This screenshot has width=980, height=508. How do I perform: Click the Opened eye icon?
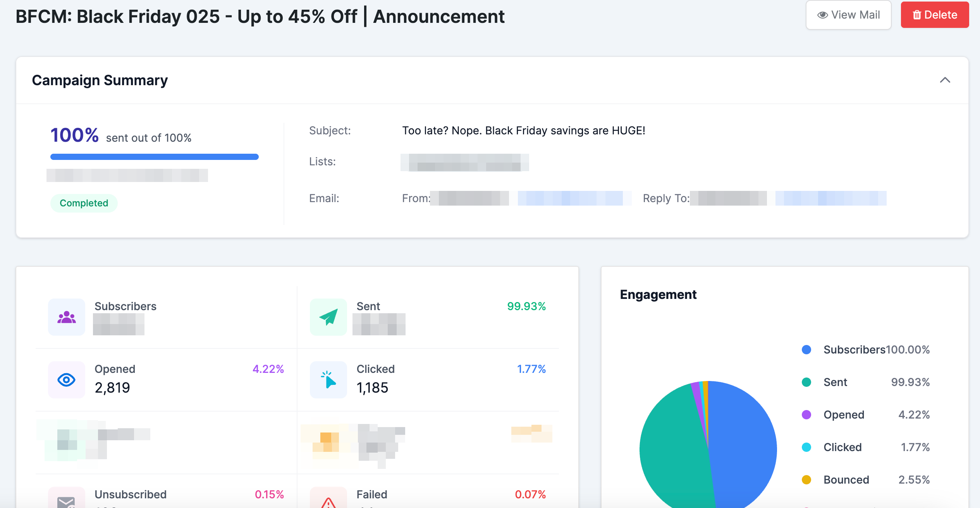click(x=67, y=380)
